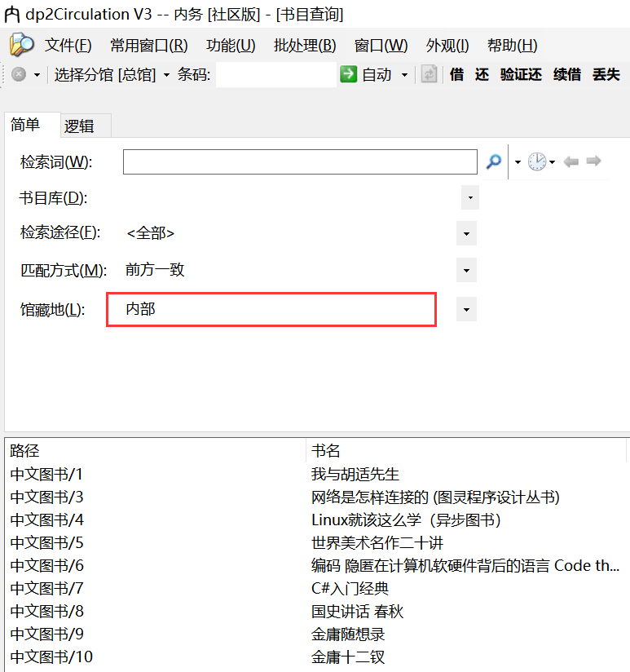This screenshot has height=672, width=630.
Task: Click book title C#入门经典
Action: pyautogui.click(x=350, y=589)
